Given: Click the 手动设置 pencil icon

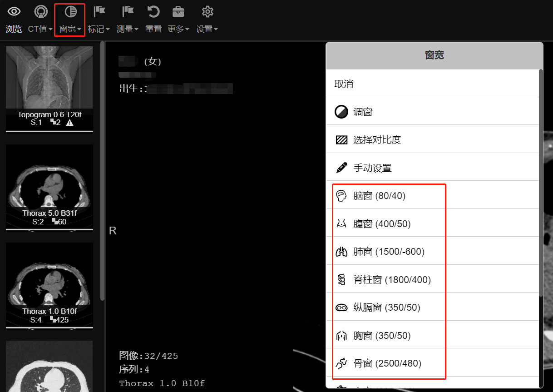Looking at the screenshot, I should [341, 168].
